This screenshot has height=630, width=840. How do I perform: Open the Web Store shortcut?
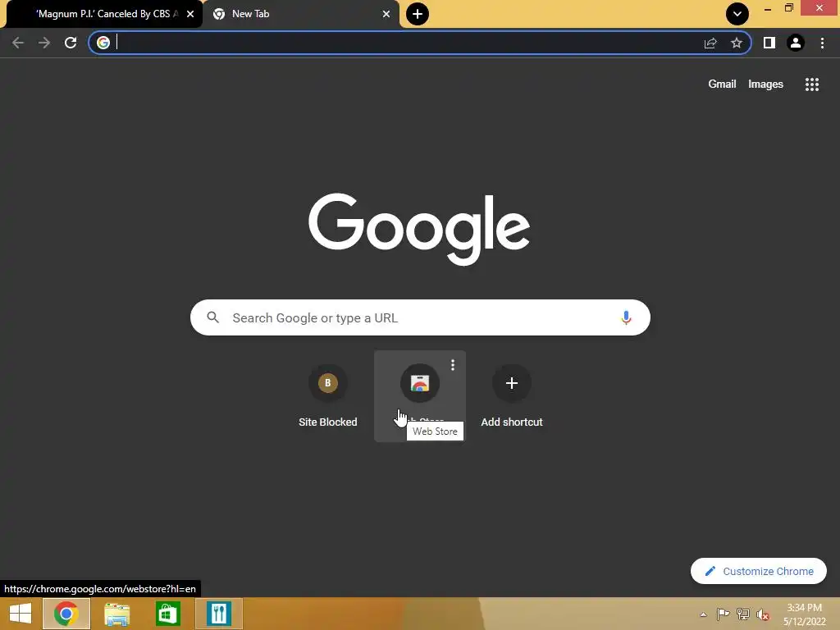click(420, 396)
